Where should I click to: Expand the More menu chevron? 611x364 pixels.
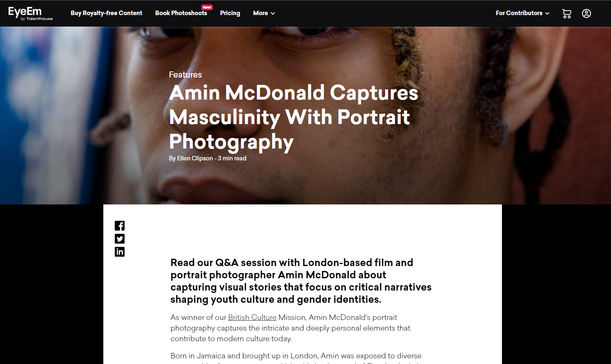point(273,13)
